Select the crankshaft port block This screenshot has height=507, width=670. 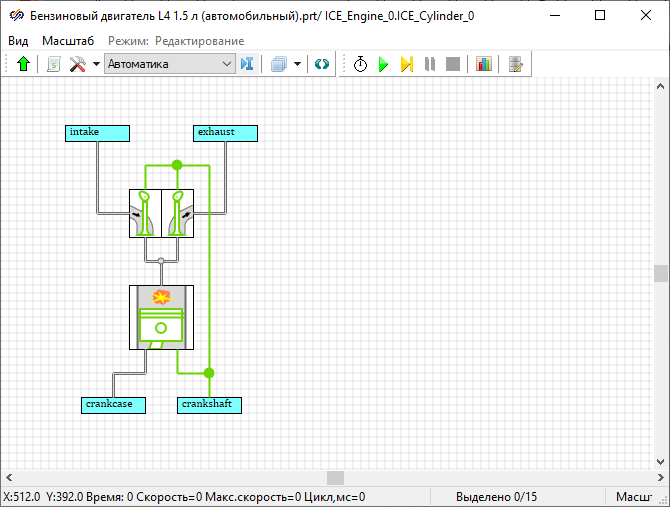click(210, 405)
